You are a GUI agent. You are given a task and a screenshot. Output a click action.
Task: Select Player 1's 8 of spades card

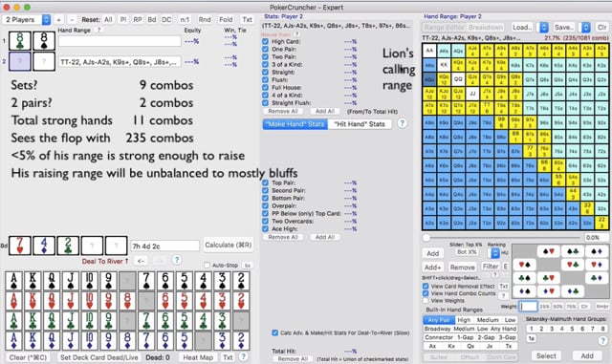coord(44,41)
